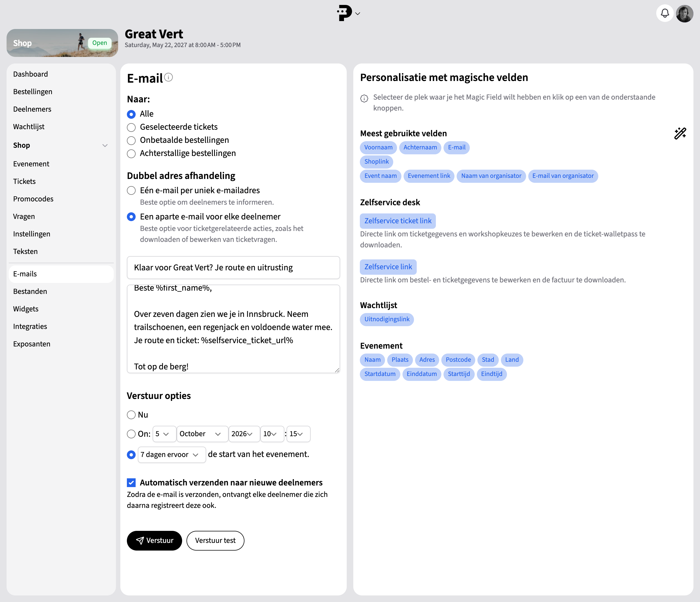Viewport: 700px width, 602px height.
Task: Click the magic wand icon
Action: tap(680, 134)
